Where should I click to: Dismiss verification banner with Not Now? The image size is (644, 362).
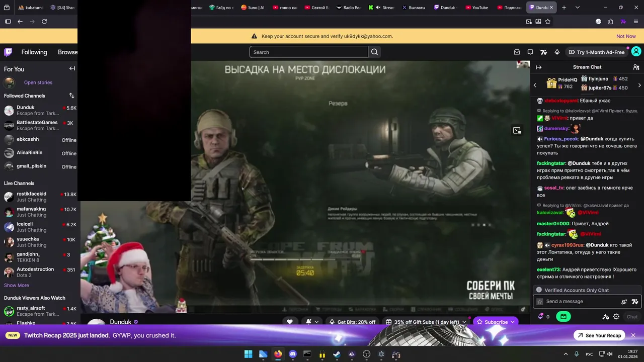pos(626,36)
